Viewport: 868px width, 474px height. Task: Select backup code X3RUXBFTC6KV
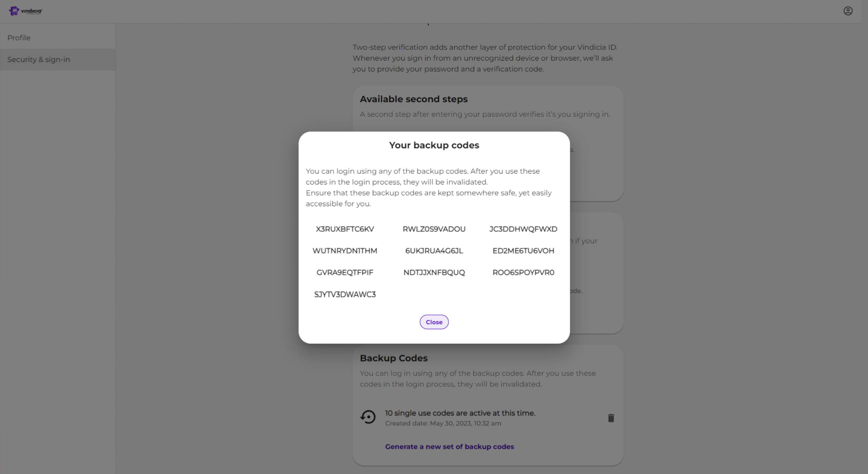(x=344, y=229)
